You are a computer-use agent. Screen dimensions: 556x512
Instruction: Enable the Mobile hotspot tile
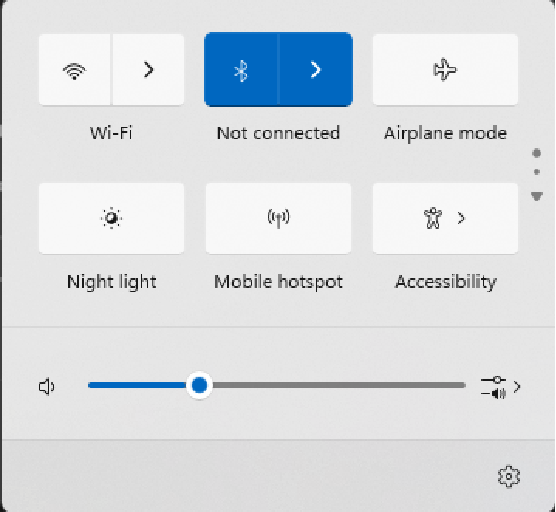(x=278, y=218)
